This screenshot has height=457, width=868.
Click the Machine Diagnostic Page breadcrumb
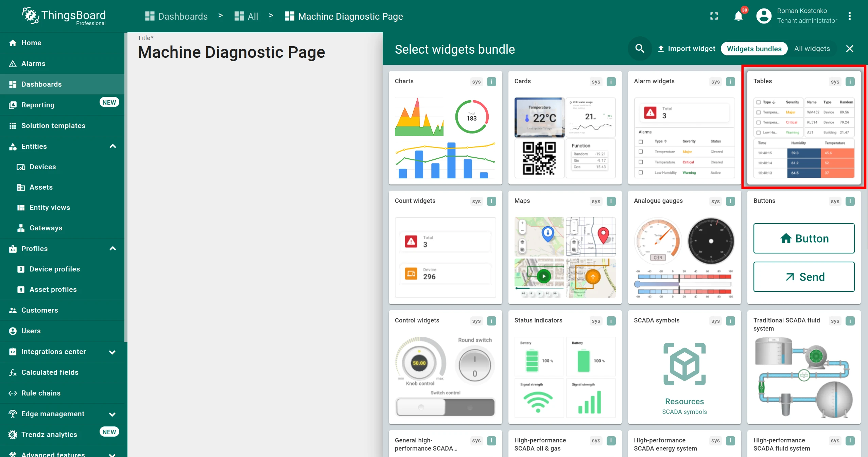click(344, 16)
